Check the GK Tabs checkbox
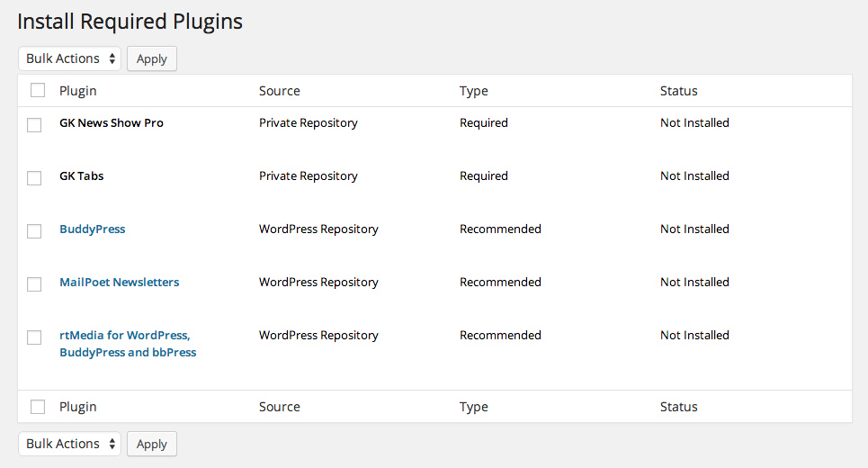Image resolution: width=868 pixels, height=468 pixels. tap(34, 178)
